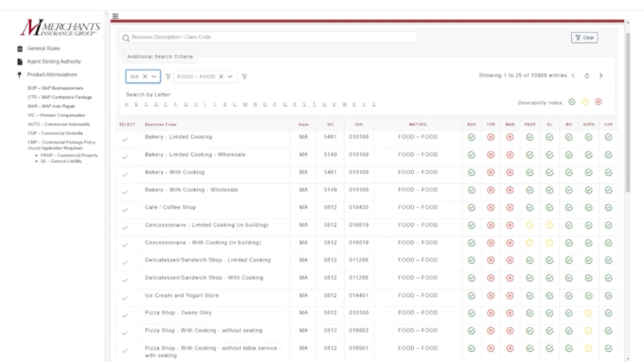
Task: Expand the FOOD – FOOD segment dropdown
Action: point(230,77)
